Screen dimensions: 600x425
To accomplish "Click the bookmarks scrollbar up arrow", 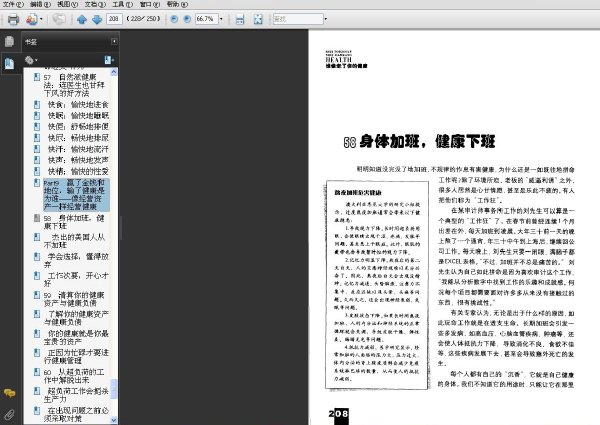I will 114,72.
